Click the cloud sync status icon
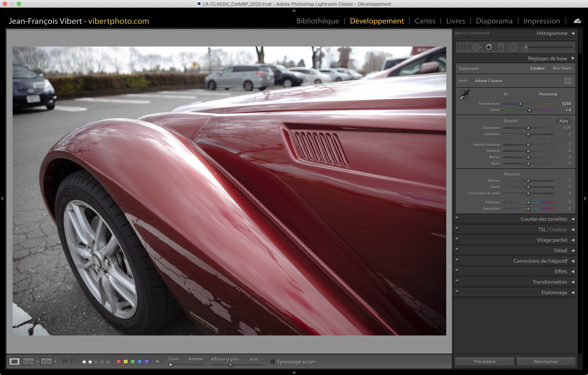Screen dimensions: 588x375 pos(577,21)
